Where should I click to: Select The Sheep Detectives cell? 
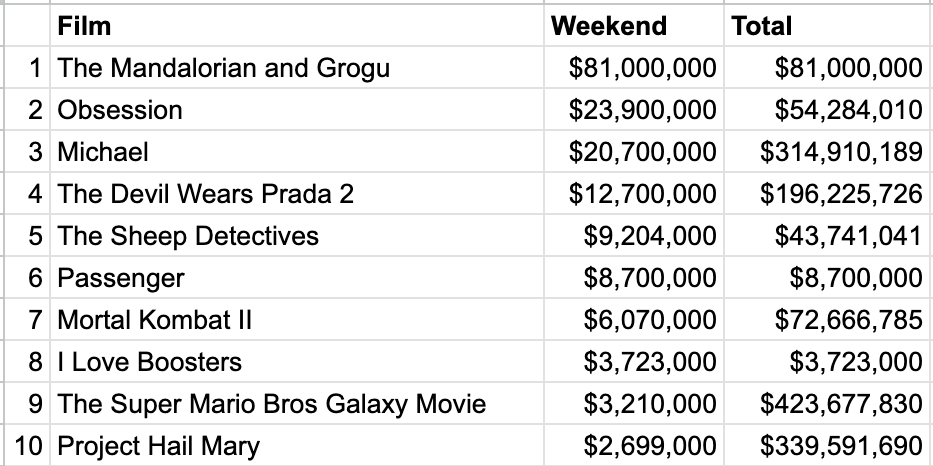(297, 236)
